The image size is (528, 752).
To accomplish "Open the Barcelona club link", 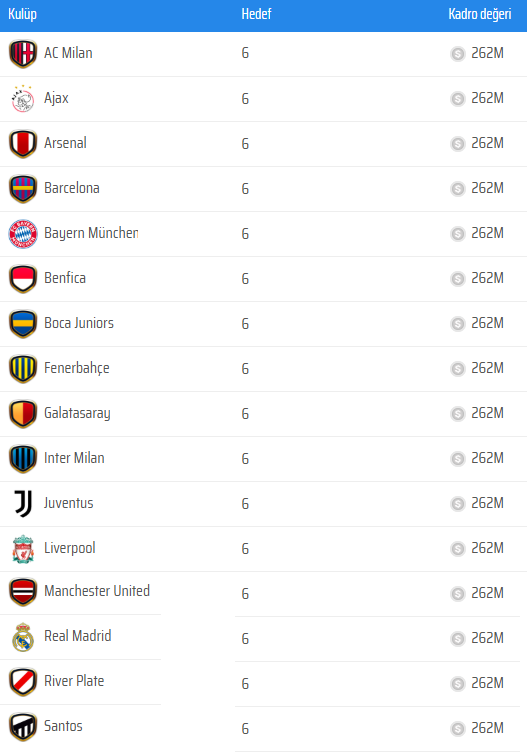I will click(x=72, y=188).
